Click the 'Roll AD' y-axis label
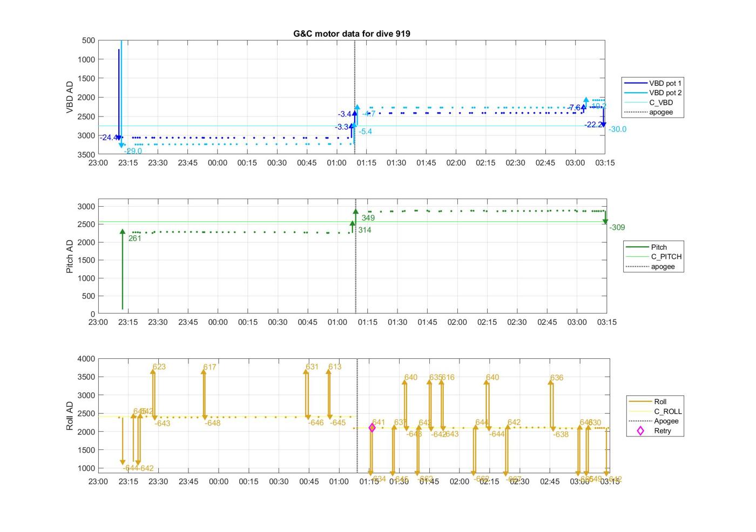Viewport: 756px width, 532px height. point(70,416)
